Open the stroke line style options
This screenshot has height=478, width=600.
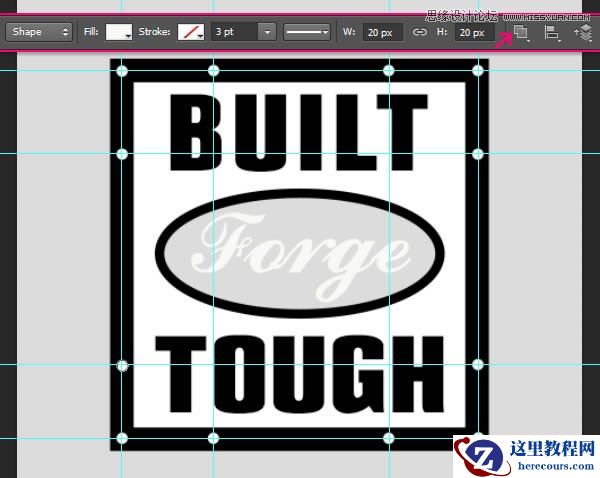[x=307, y=32]
